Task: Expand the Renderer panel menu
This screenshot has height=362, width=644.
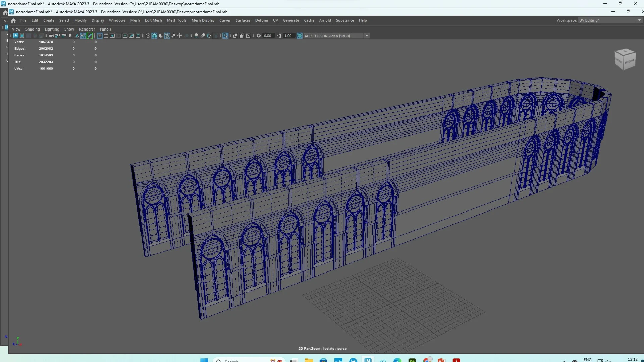Action: pyautogui.click(x=87, y=29)
